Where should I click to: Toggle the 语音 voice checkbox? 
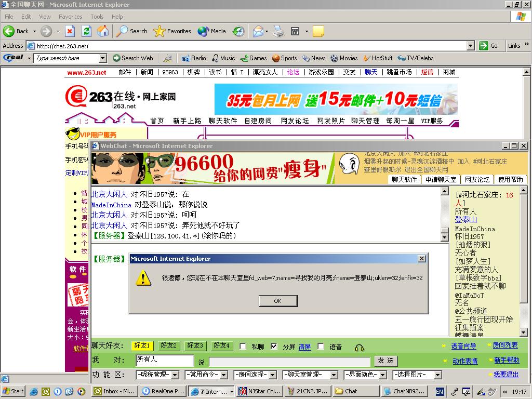[x=321, y=347]
